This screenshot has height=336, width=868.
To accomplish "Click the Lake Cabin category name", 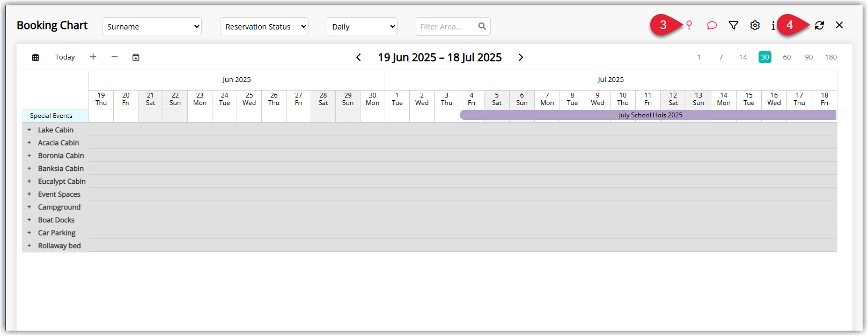I will coord(56,130).
